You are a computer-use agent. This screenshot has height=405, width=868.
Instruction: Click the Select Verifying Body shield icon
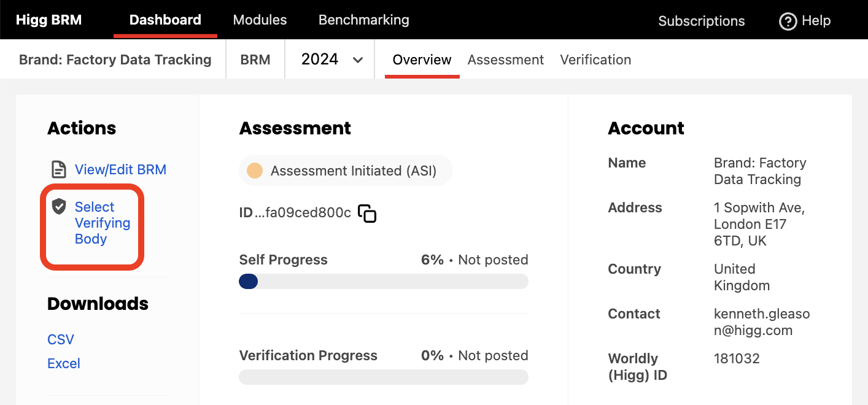59,206
